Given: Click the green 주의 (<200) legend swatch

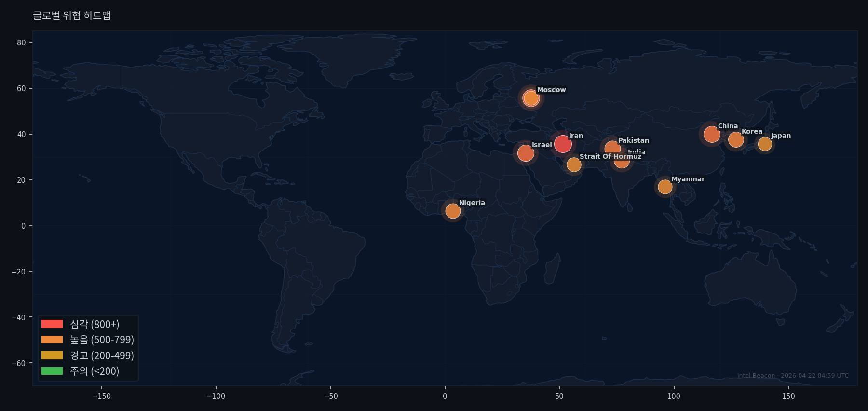Looking at the screenshot, I should click(x=52, y=371).
